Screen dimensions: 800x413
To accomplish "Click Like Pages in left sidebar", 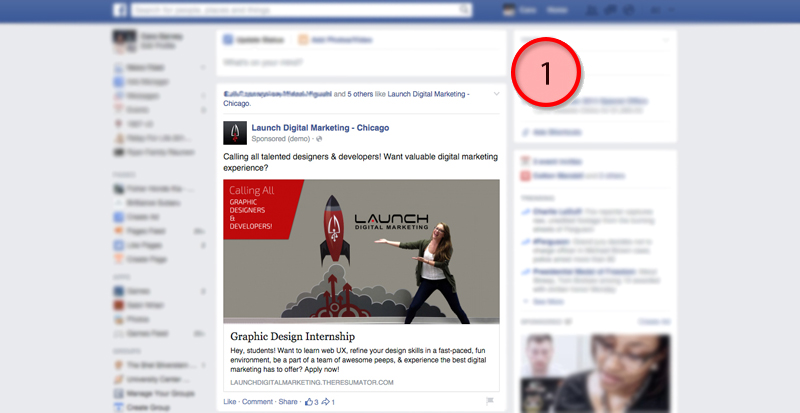I will 144,246.
